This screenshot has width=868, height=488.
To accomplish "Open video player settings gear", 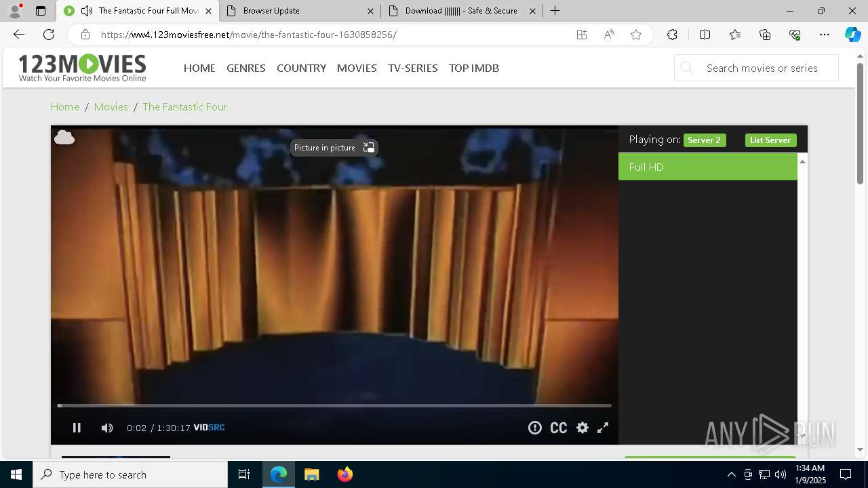I will click(x=583, y=428).
